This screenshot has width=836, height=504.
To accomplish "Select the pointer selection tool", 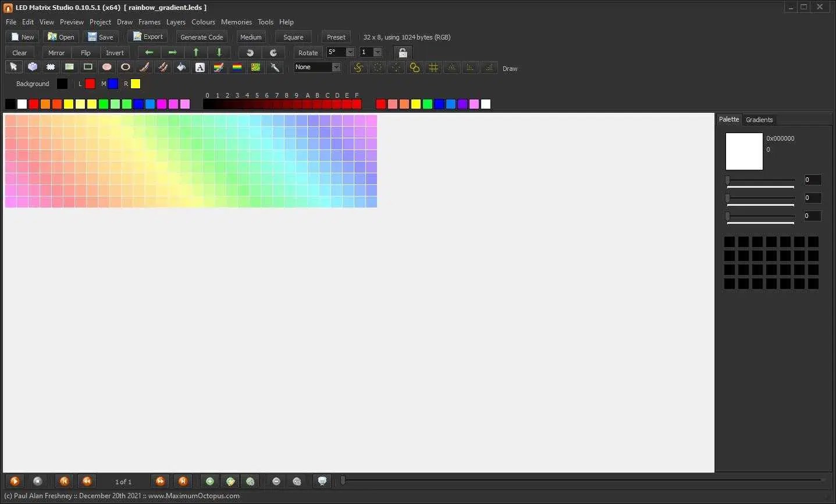I will tap(14, 67).
